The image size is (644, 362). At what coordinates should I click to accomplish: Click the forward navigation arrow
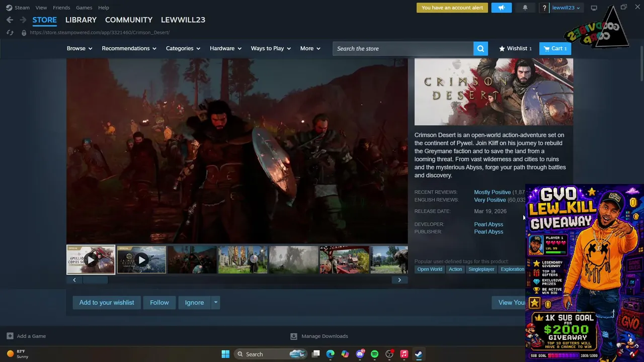point(23,20)
